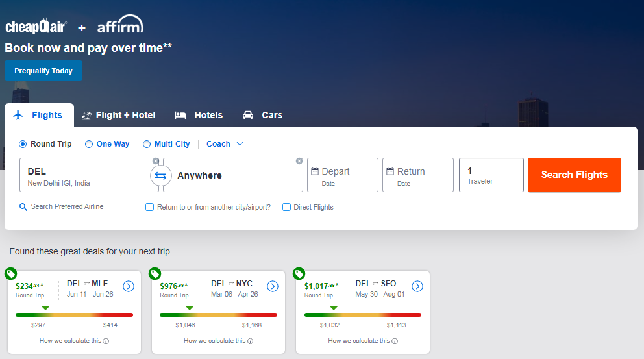644x359 pixels.
Task: Select the One Way radio button
Action: click(x=89, y=144)
